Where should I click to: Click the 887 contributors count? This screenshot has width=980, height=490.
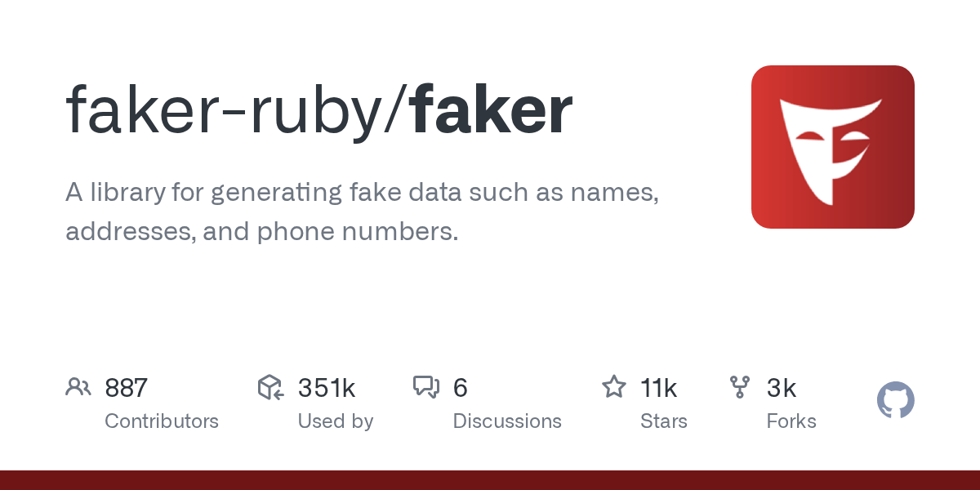(126, 388)
